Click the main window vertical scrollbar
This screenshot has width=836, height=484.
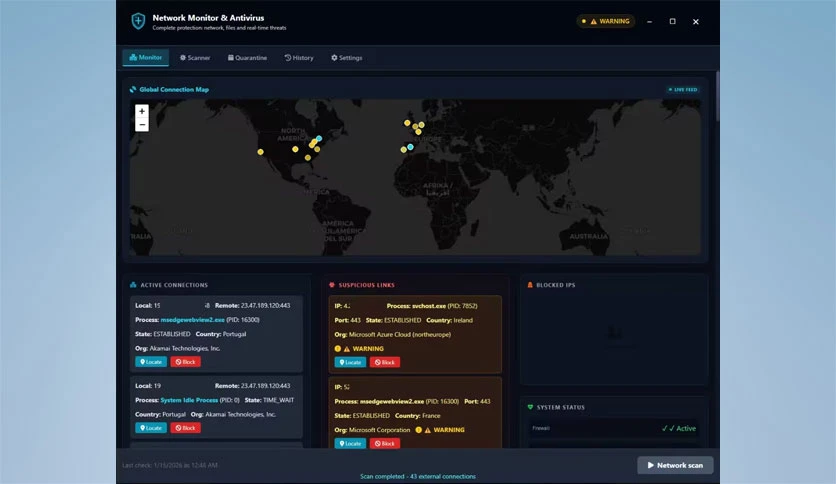pyautogui.click(x=718, y=96)
